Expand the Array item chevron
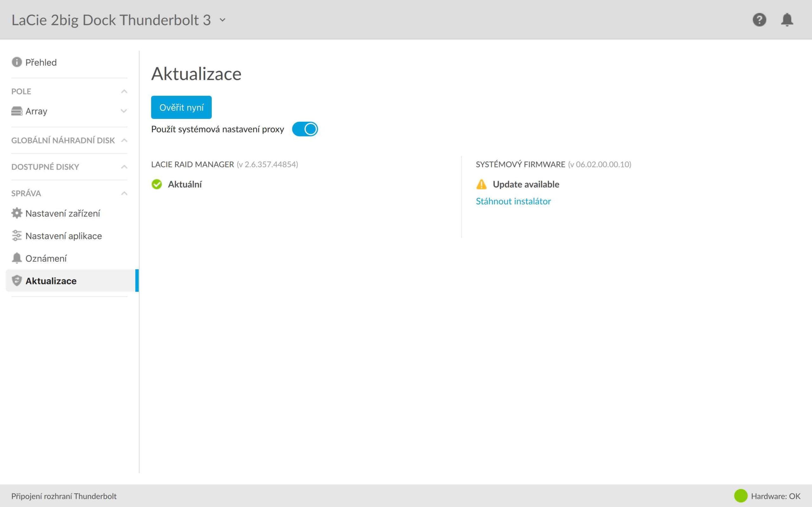The height and width of the screenshot is (507, 812). (x=124, y=111)
